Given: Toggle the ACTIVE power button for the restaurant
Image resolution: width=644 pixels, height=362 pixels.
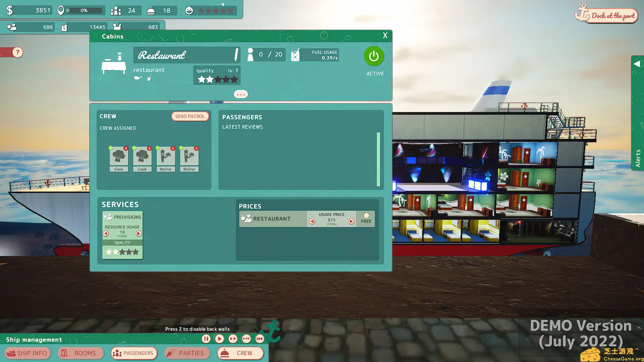Looking at the screenshot, I should (x=374, y=57).
